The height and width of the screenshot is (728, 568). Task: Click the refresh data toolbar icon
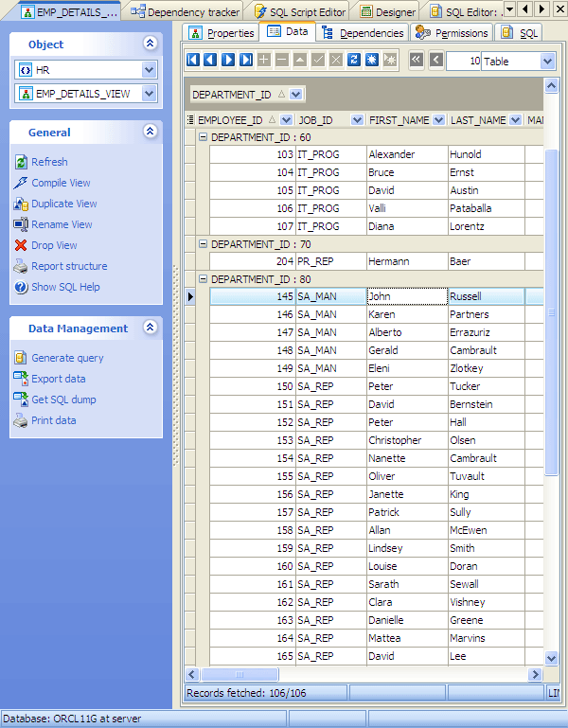[x=353, y=60]
